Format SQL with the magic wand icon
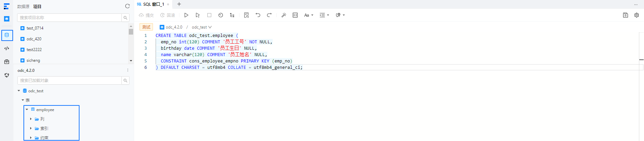This screenshot has height=141, width=644. point(284,15)
